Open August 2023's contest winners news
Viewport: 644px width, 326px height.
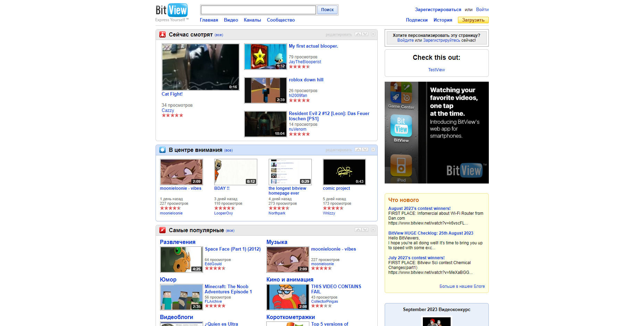419,209
